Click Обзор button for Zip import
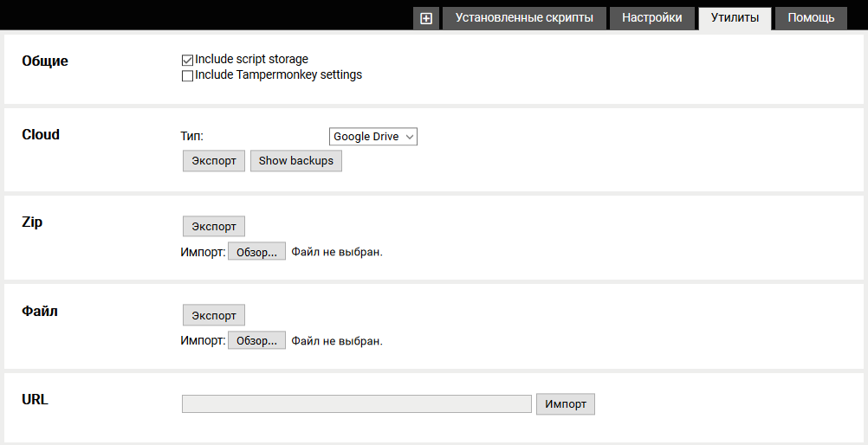 (257, 251)
